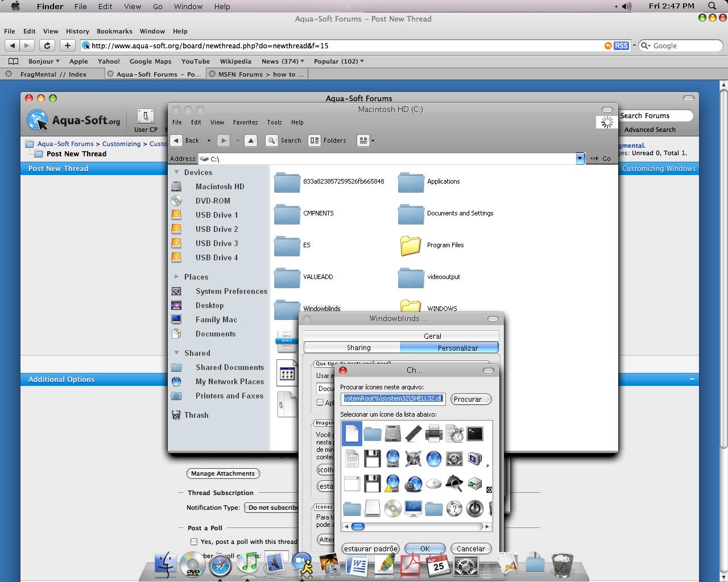Viewport: 728px width, 582px height.
Task: Click the icon file path input field
Action: (x=393, y=399)
